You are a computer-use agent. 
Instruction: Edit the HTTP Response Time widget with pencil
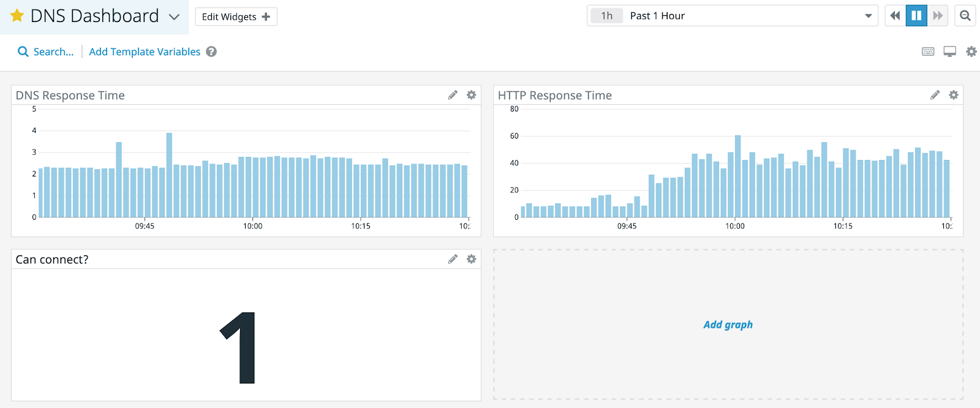(x=935, y=95)
